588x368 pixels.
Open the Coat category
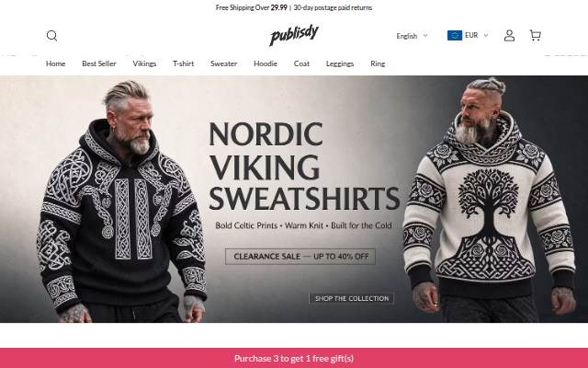click(301, 63)
